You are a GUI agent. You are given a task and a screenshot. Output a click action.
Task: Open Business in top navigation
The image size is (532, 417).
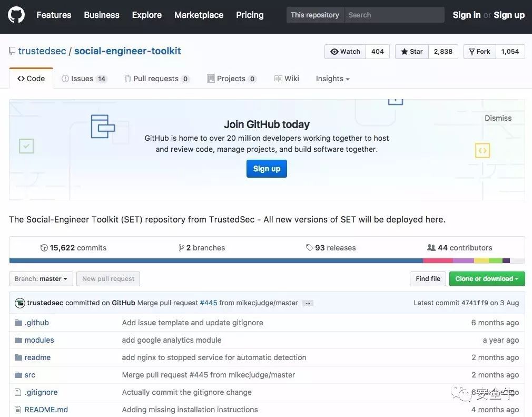(x=102, y=15)
